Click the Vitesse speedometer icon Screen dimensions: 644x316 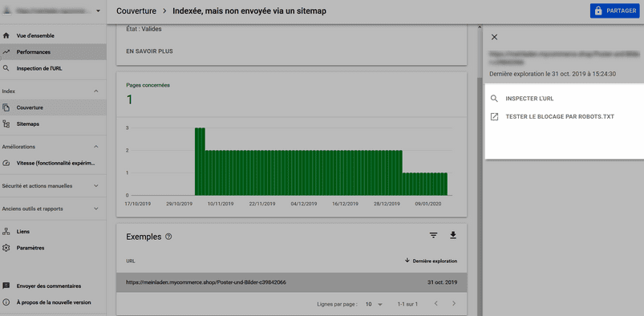6,163
